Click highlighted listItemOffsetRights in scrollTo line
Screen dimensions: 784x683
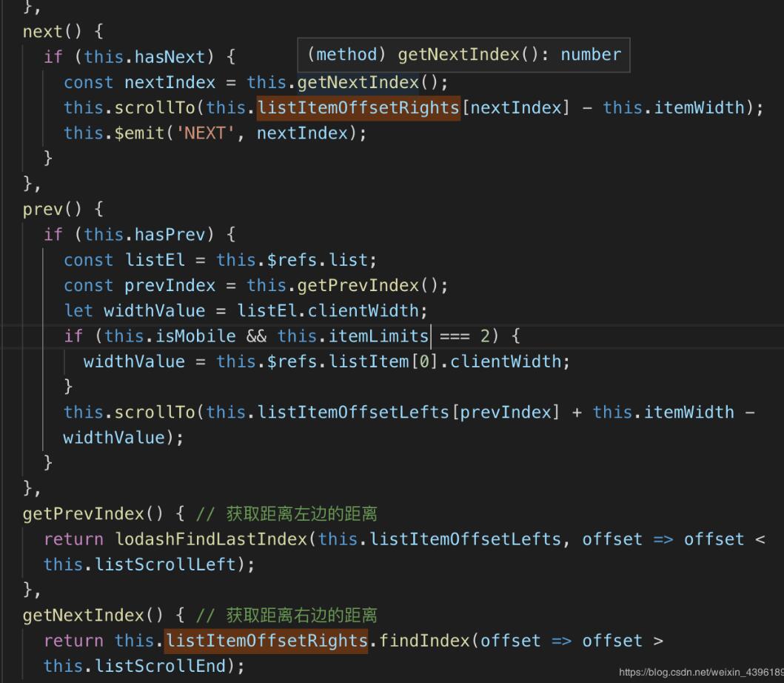click(x=358, y=108)
